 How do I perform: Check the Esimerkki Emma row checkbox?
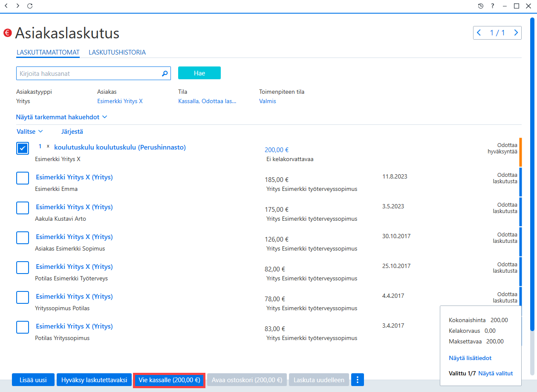coord(23,178)
